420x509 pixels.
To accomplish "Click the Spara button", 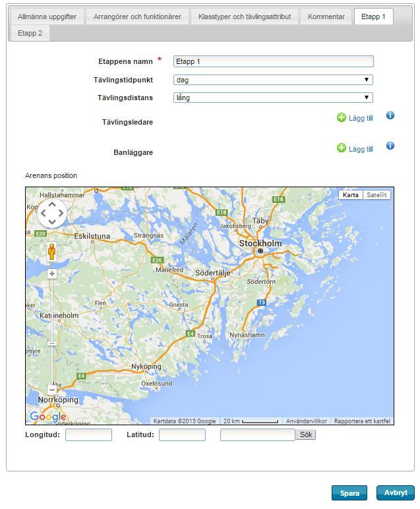I will coord(349,493).
